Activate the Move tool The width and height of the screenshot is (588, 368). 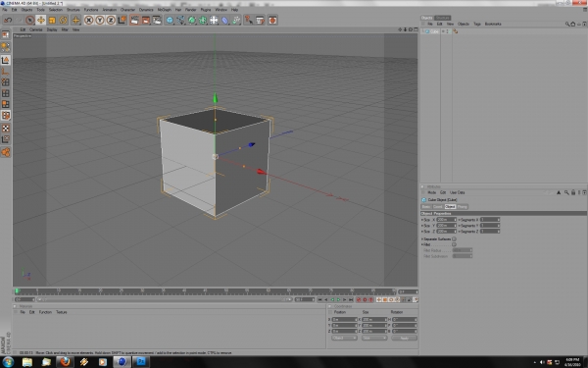click(41, 20)
